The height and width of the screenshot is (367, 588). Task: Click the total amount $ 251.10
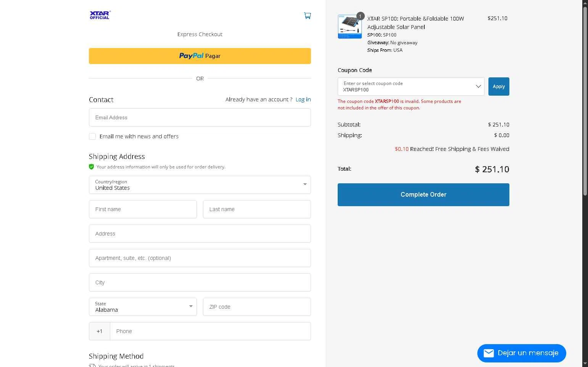492,169
